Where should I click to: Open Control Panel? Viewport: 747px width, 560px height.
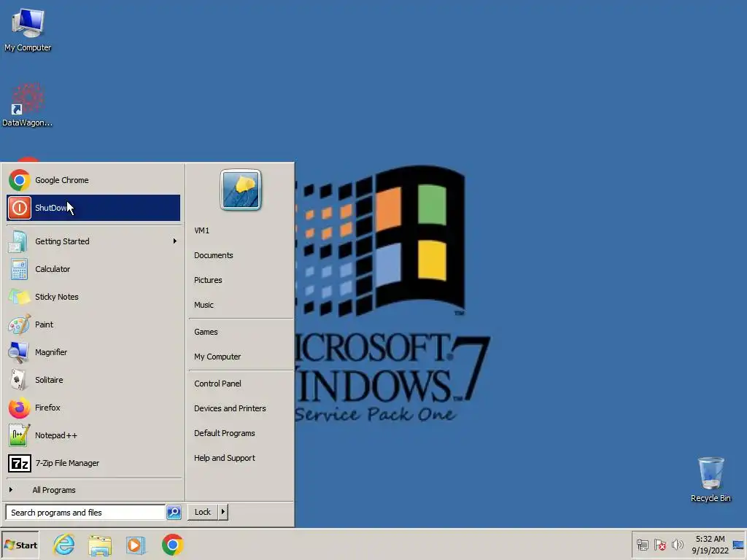217,384
